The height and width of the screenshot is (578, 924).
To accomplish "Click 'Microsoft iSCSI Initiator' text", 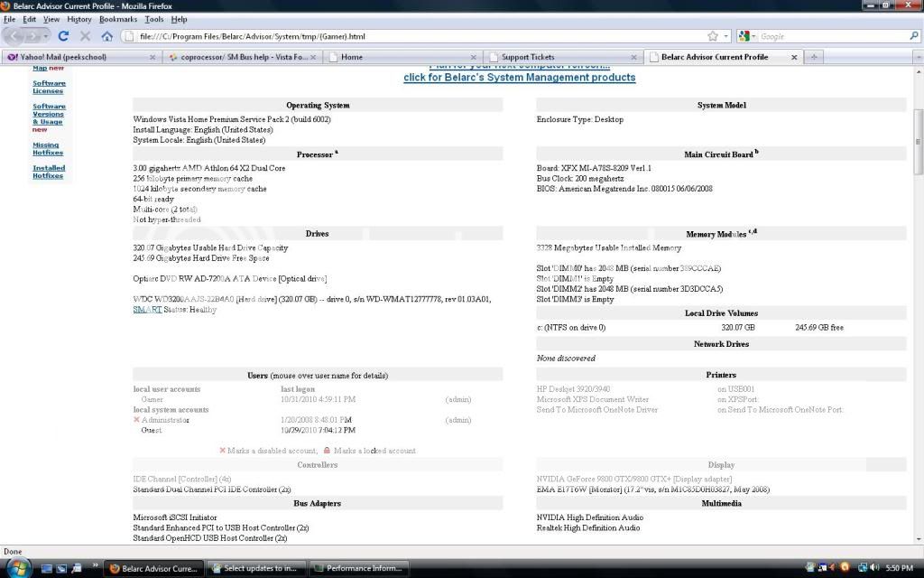I will (175, 517).
